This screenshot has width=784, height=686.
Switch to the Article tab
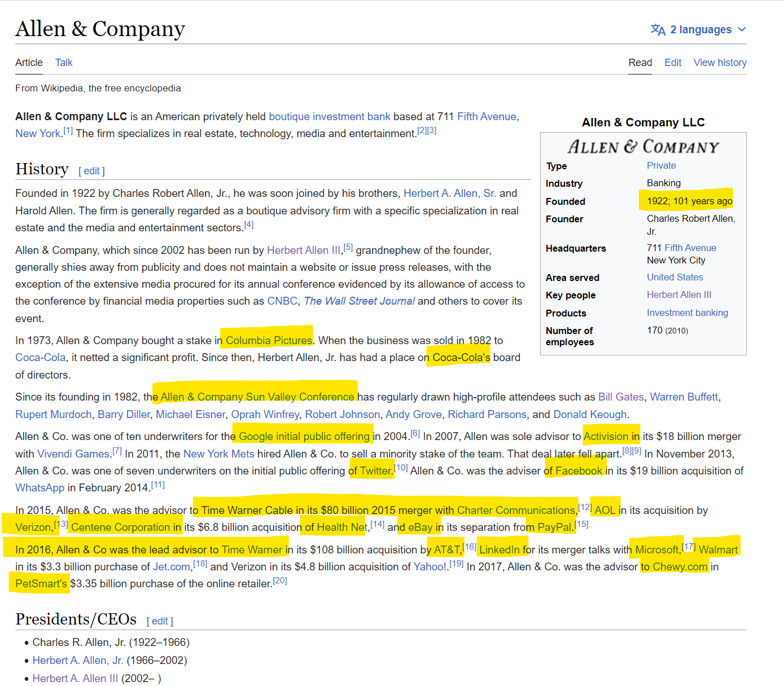29,63
